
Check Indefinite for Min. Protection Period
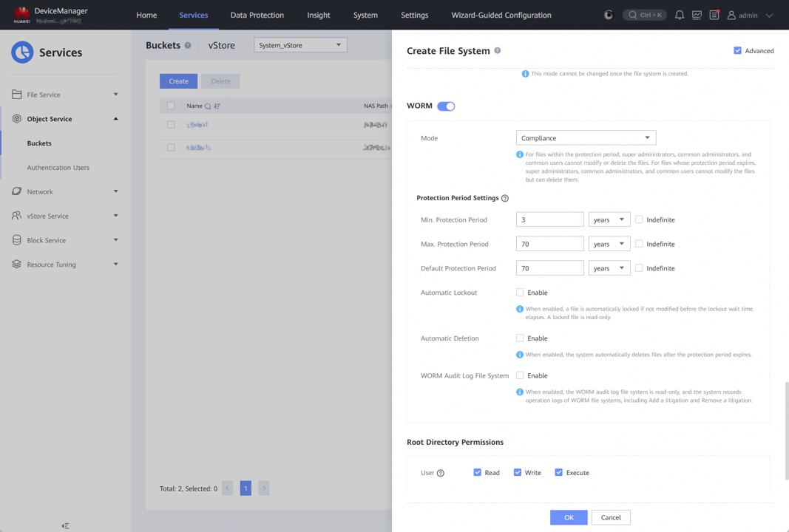639,219
